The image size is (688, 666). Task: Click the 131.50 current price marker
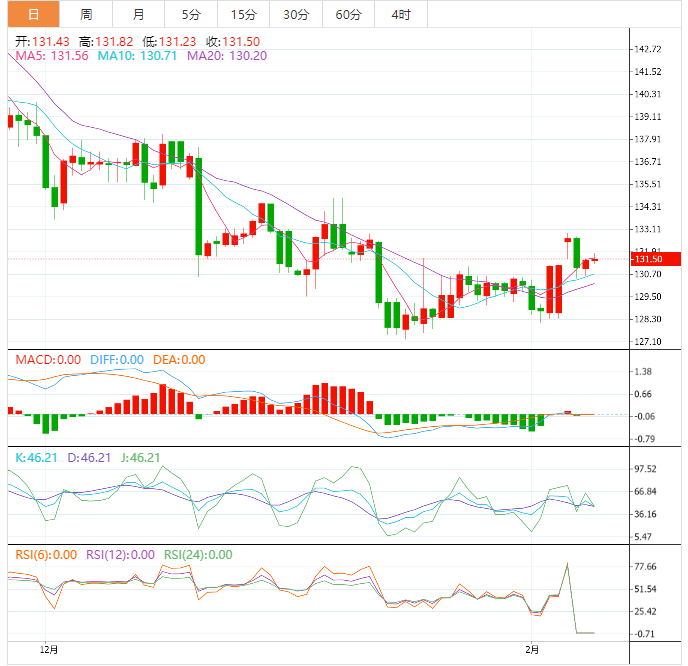tap(649, 259)
